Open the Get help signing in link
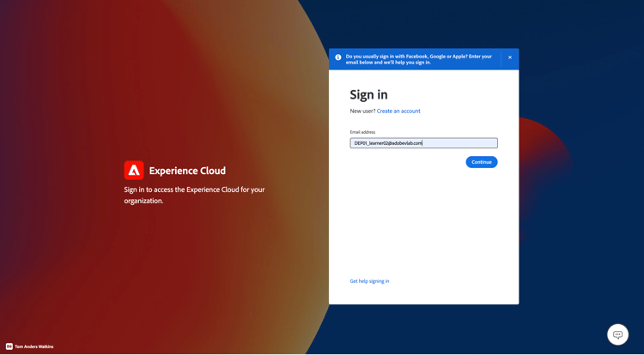This screenshot has width=644, height=355. point(369,281)
